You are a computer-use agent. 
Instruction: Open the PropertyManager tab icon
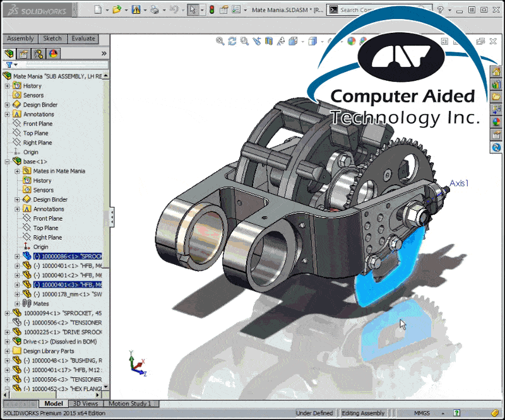click(24, 54)
